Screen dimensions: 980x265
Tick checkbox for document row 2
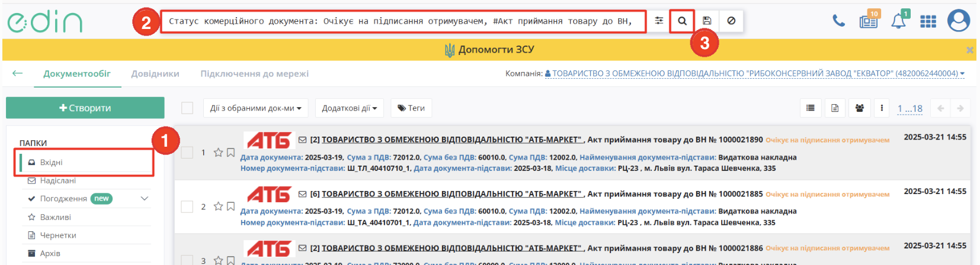pos(187,206)
